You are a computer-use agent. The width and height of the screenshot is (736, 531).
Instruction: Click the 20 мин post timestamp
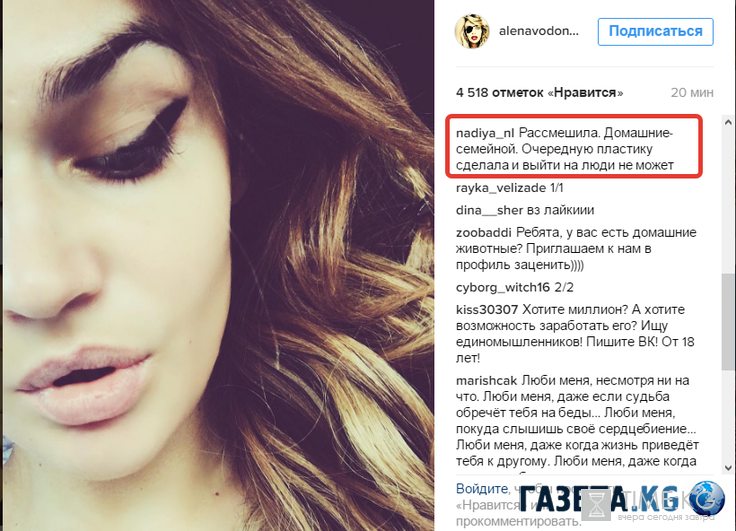(x=692, y=92)
